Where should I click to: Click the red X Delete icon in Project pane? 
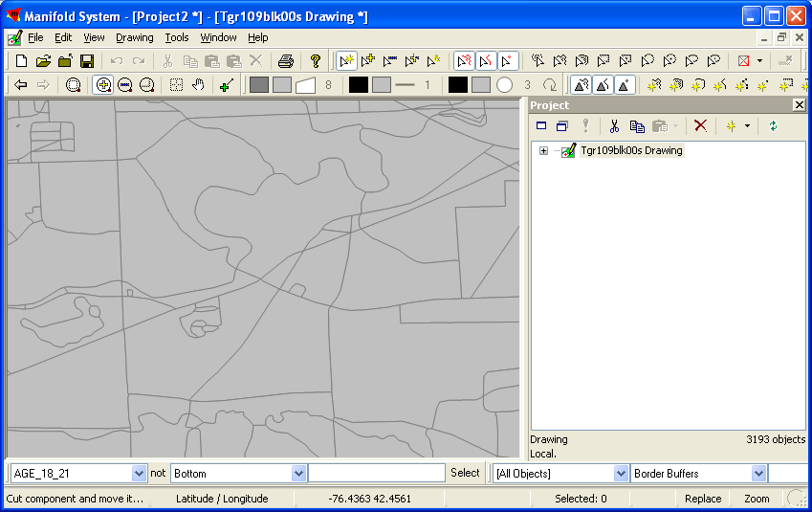tap(700, 125)
